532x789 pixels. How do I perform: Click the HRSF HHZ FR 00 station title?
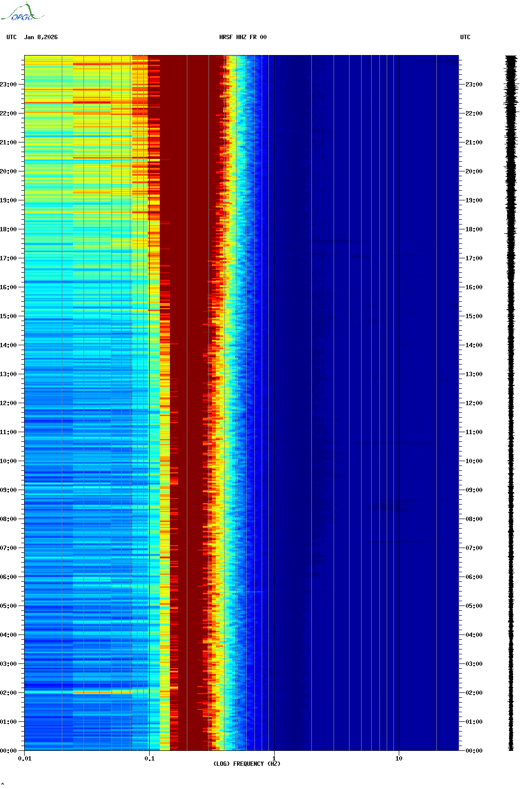[243, 37]
